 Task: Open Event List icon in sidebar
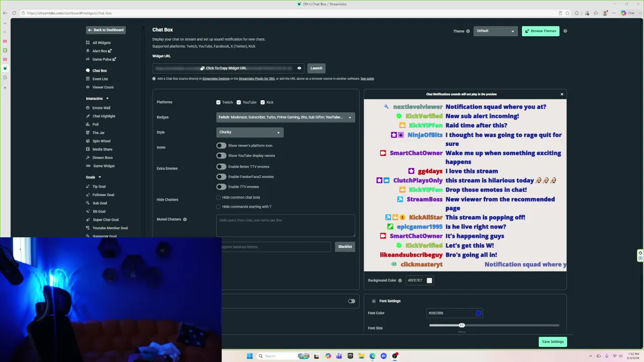click(88, 79)
